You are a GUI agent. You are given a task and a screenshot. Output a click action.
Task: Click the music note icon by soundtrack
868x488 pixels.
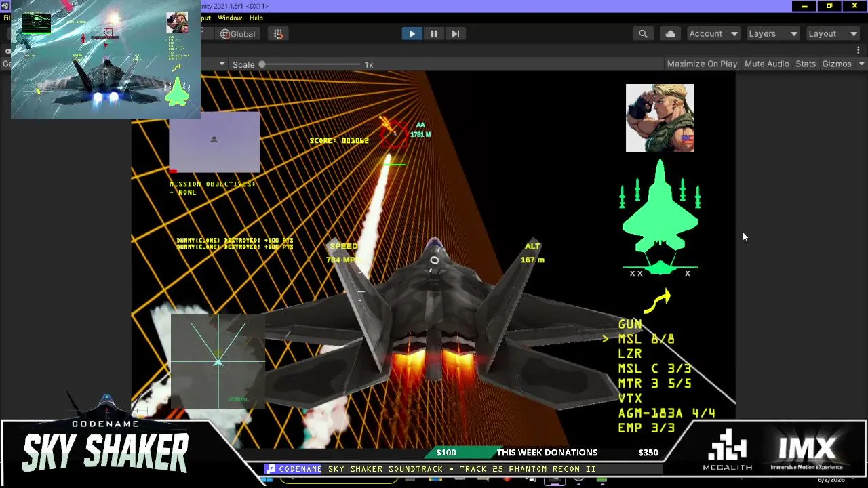[271, 469]
